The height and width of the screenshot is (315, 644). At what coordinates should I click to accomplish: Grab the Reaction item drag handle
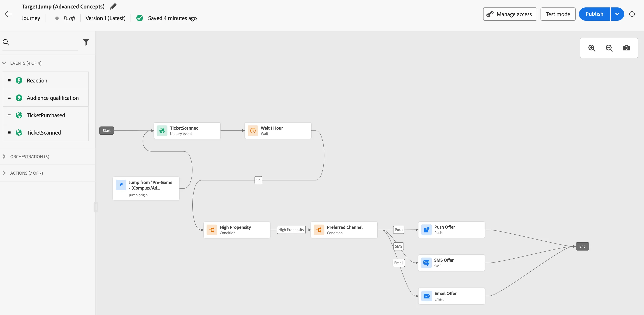pyautogui.click(x=9, y=80)
